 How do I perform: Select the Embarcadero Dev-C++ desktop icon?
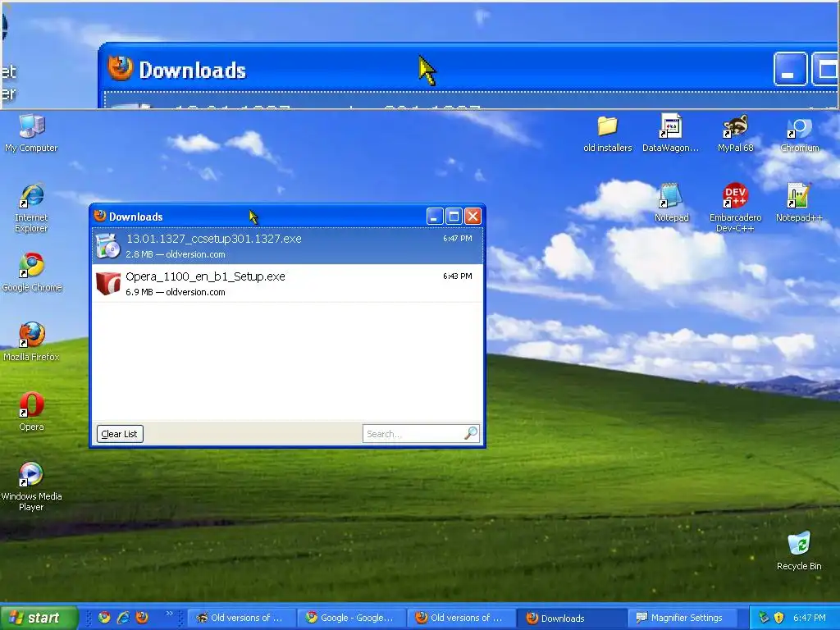(x=736, y=208)
